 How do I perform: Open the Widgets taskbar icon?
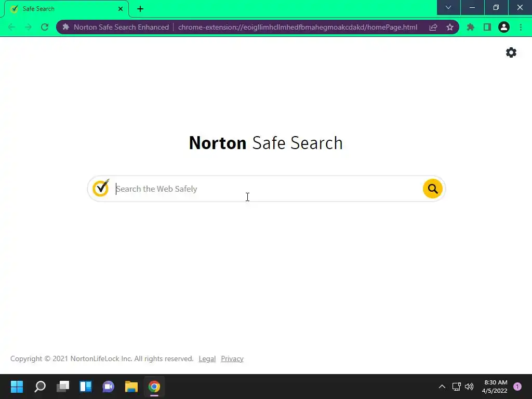pos(86,387)
